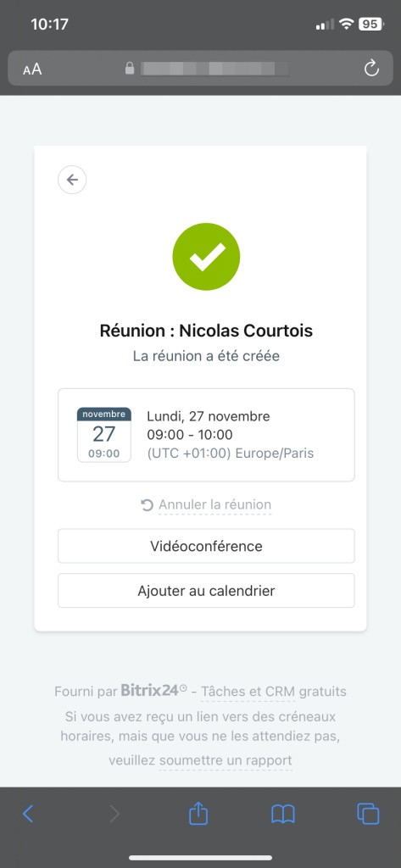The width and height of the screenshot is (401, 868).
Task: Tap the Bitrix24 logo in footer
Action: pos(154,690)
